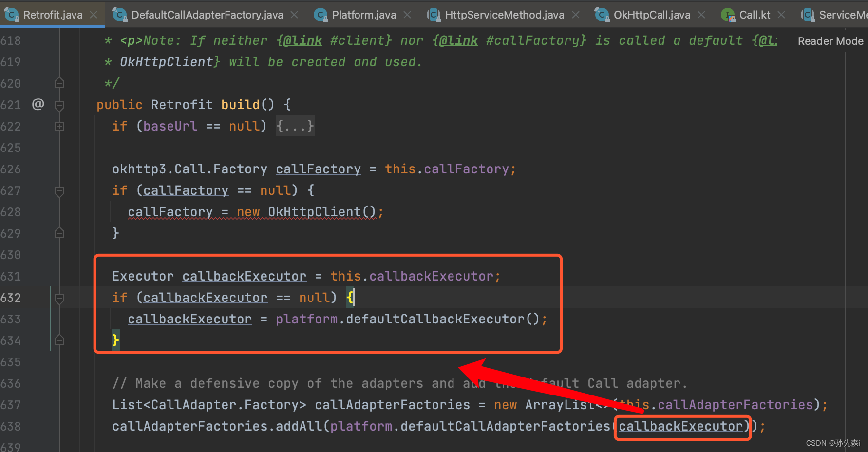Collapse the if block at line 627
The height and width of the screenshot is (452, 868).
(x=59, y=191)
